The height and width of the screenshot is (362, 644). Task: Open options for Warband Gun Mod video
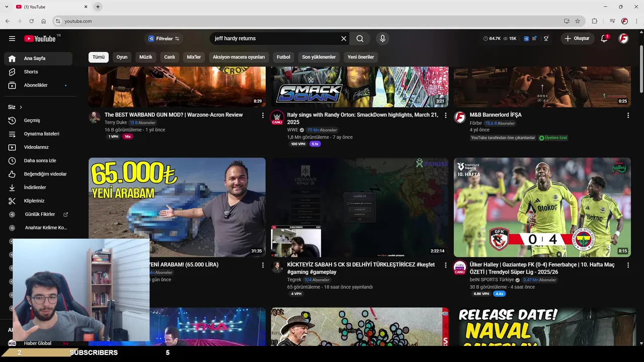(263, 115)
